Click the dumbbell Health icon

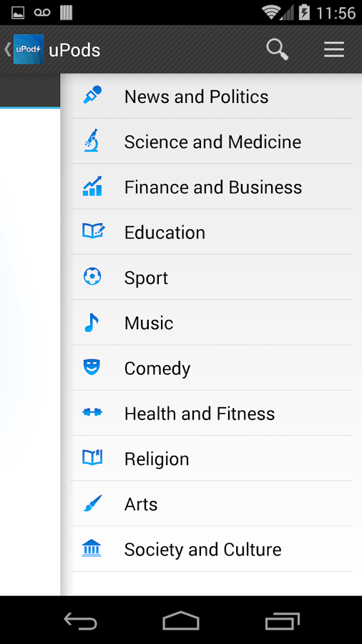coord(92,412)
